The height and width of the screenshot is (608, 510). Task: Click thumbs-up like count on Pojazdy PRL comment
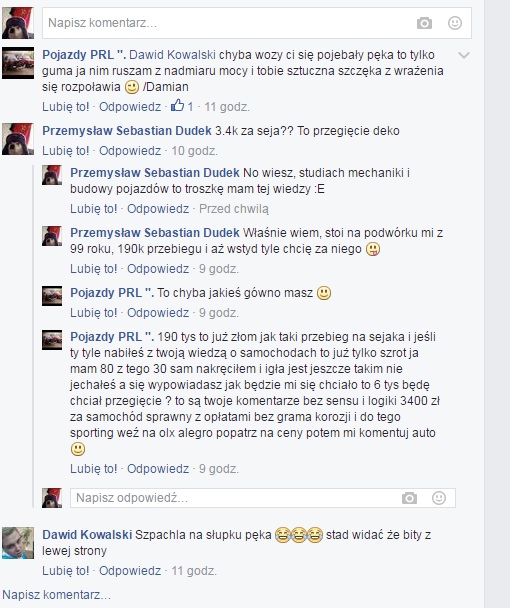(182, 106)
